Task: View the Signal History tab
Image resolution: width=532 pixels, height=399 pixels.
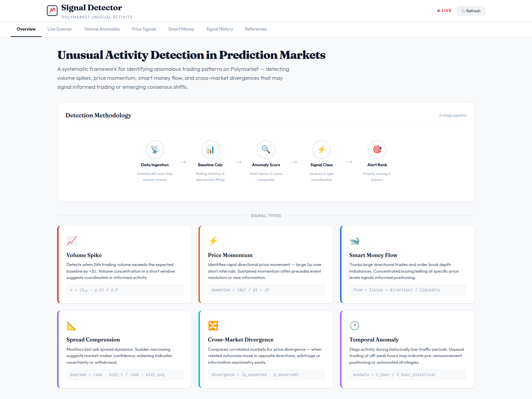Action: click(x=219, y=29)
